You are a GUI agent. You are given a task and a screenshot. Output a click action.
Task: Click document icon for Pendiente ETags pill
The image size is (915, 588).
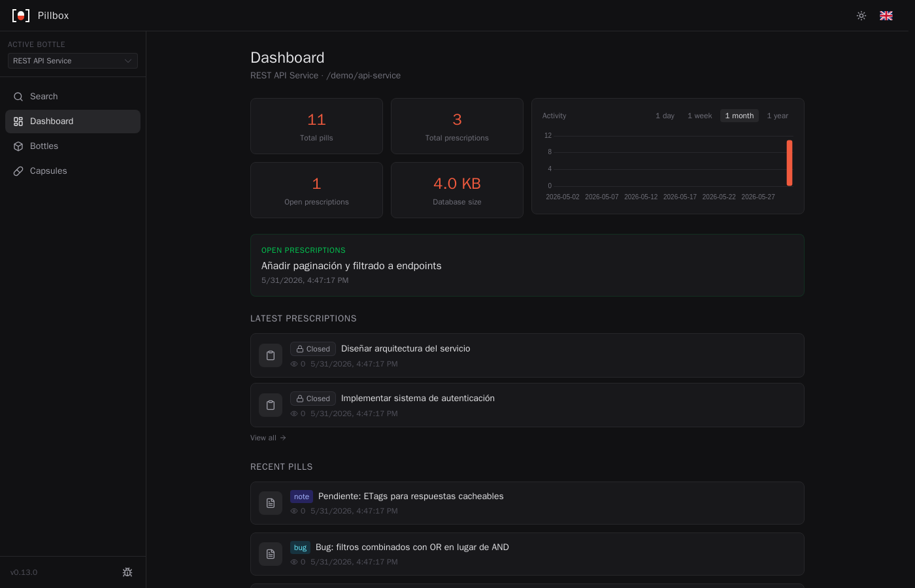(x=271, y=503)
